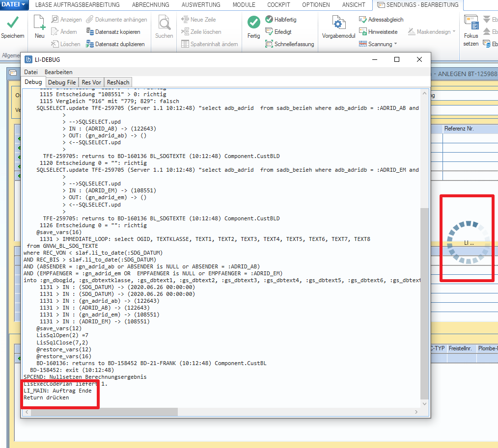The width and height of the screenshot is (498, 448).
Task: Close the LI-DEBUG window
Action: pyautogui.click(x=419, y=60)
